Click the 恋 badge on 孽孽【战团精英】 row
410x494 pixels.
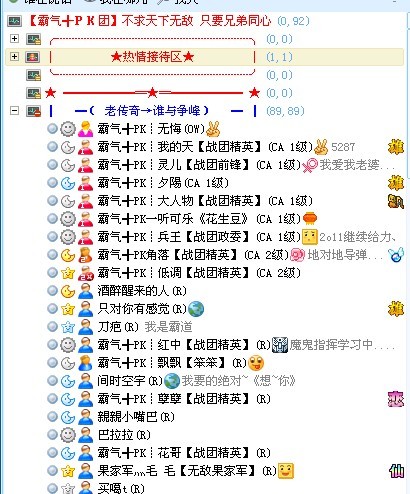click(396, 399)
